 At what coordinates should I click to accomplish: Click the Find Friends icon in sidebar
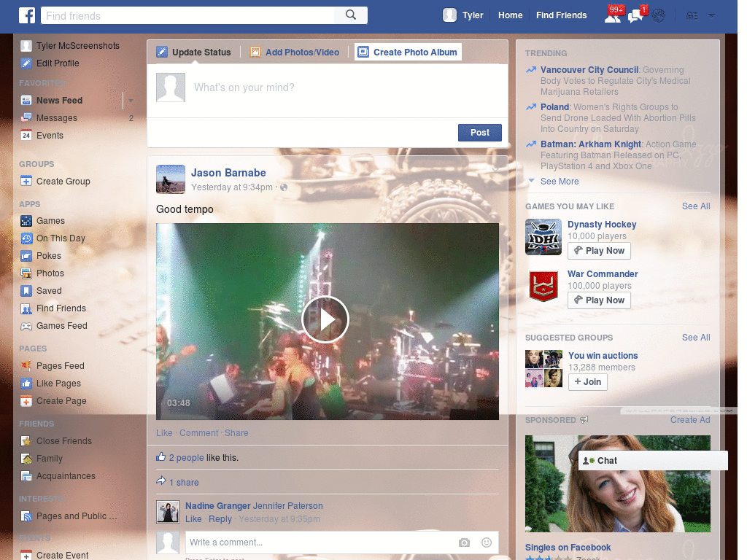click(x=26, y=308)
